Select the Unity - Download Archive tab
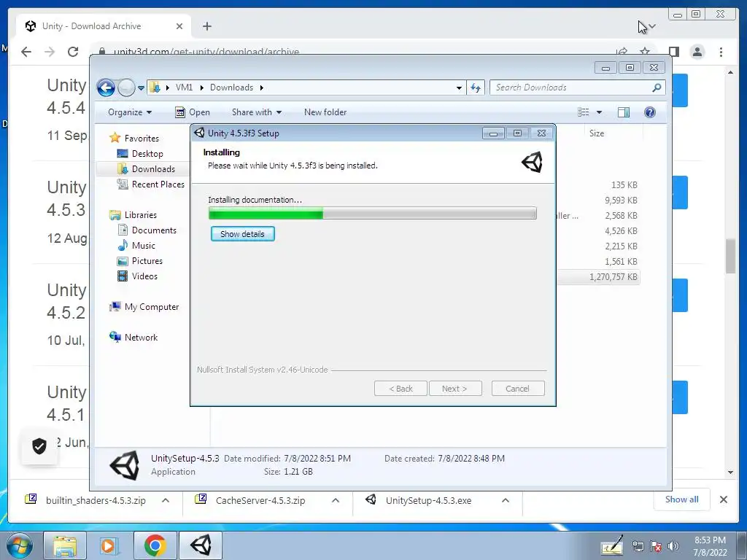 (104, 26)
